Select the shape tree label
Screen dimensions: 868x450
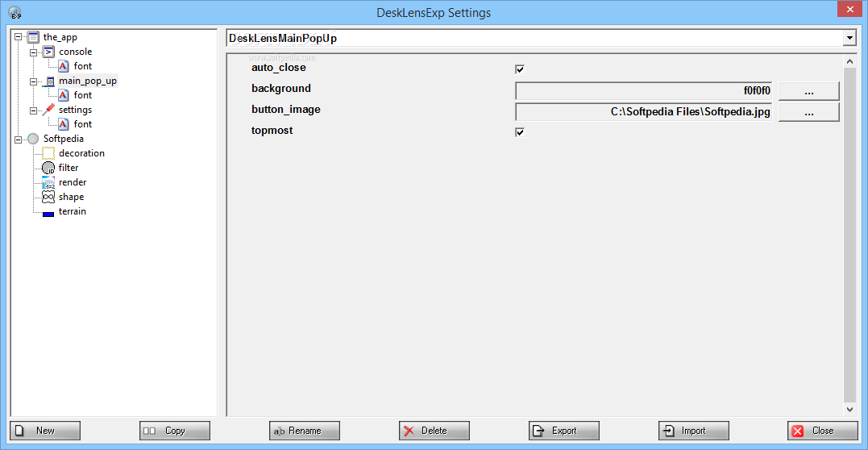(72, 197)
